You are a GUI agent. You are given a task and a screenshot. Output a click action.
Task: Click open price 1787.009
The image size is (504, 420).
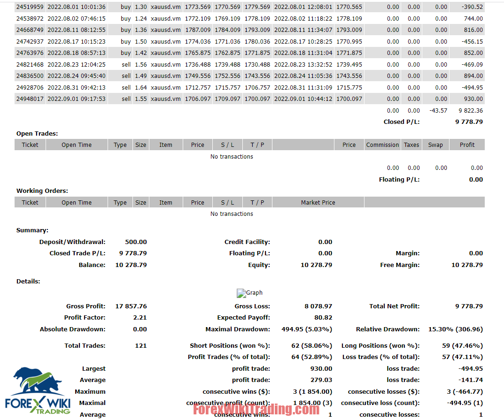click(x=198, y=30)
